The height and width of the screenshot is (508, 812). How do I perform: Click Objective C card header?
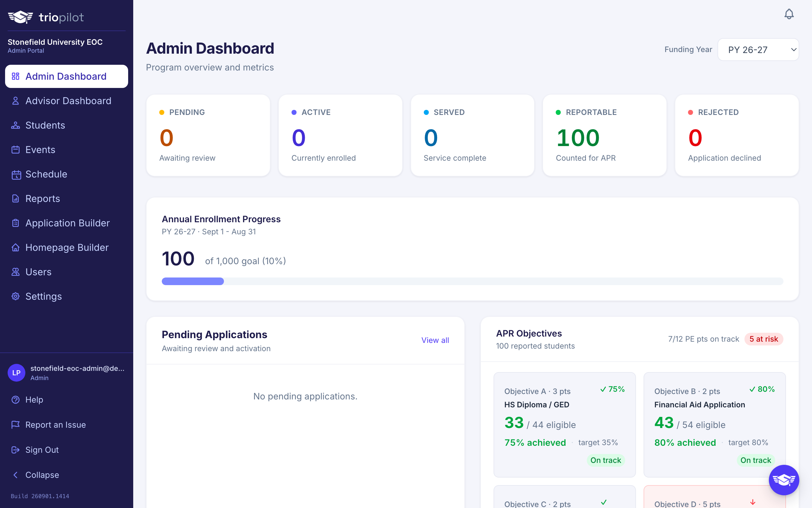tap(537, 504)
